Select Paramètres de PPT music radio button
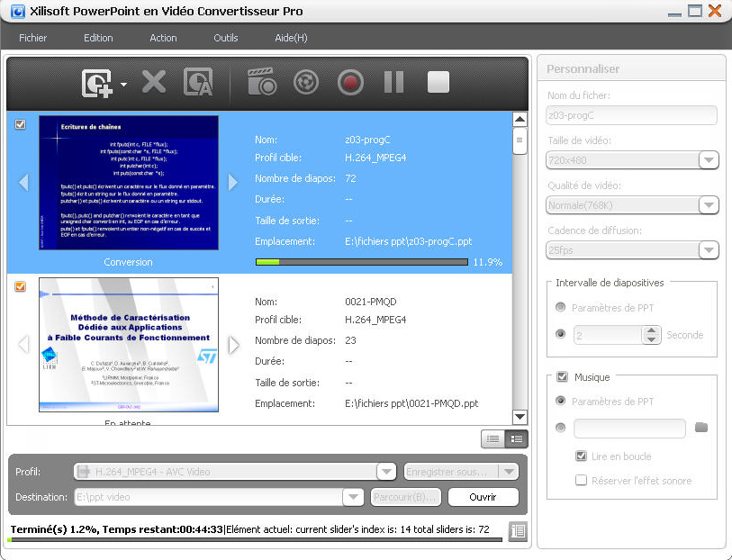This screenshot has height=560, width=732. tap(561, 401)
